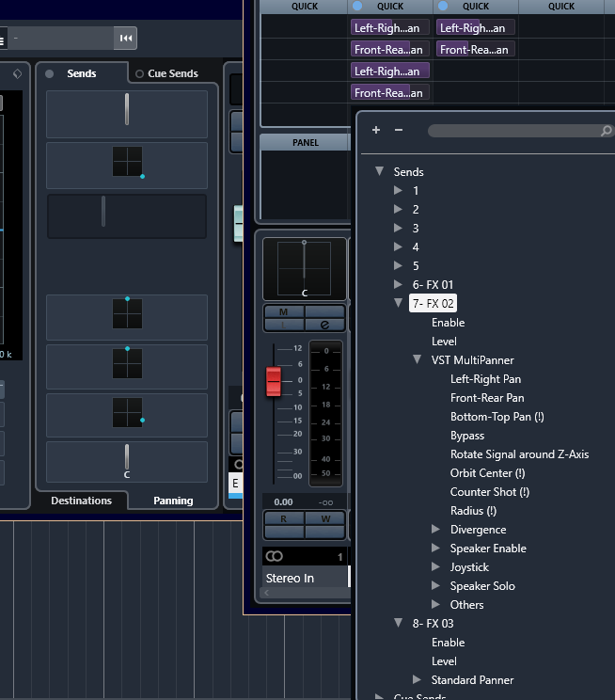Enable Write automation on Stereo In
The height and width of the screenshot is (700, 615).
325,518
